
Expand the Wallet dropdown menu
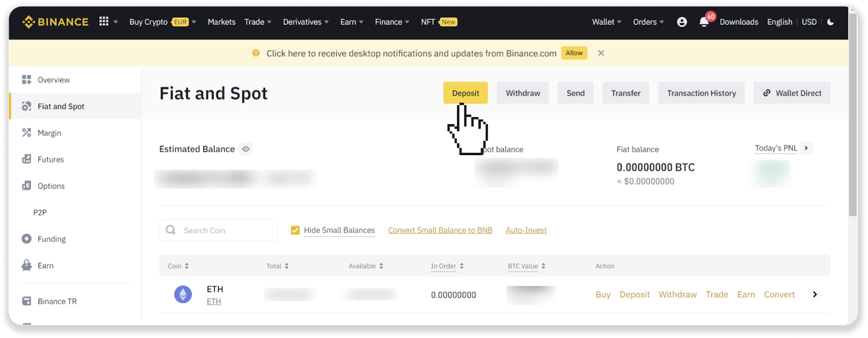pyautogui.click(x=607, y=22)
